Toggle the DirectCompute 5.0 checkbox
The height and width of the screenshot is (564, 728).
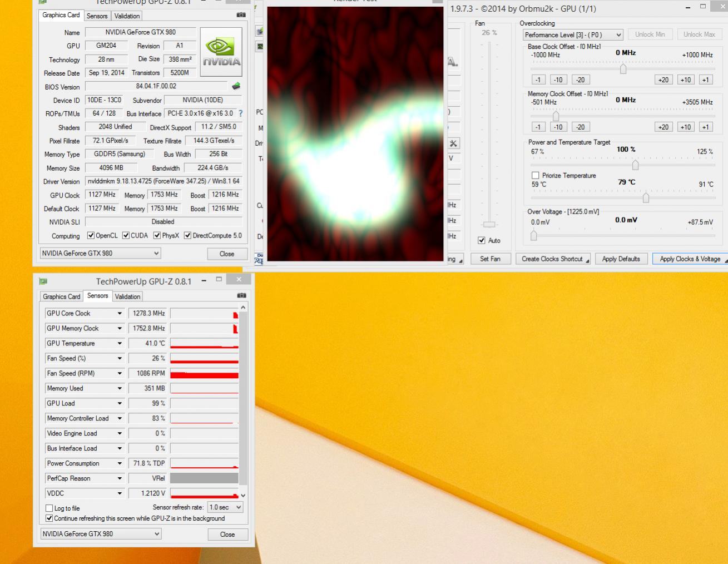coord(187,235)
